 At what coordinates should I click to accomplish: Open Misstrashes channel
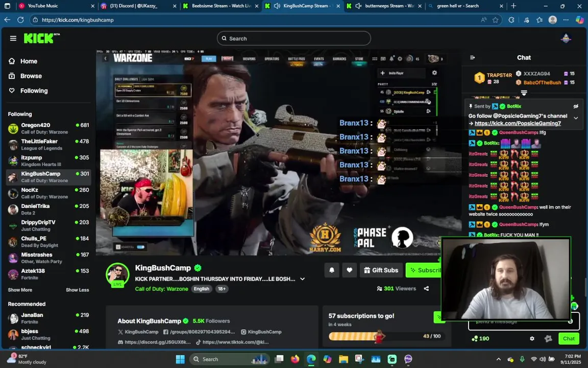(48, 258)
